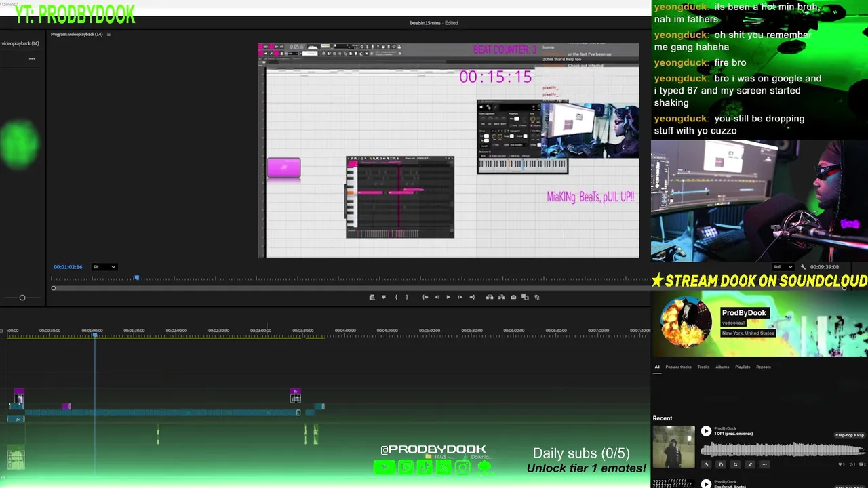Step forward one frame in Program monitor
Viewport: 868px width, 488px height.
pos(460,297)
